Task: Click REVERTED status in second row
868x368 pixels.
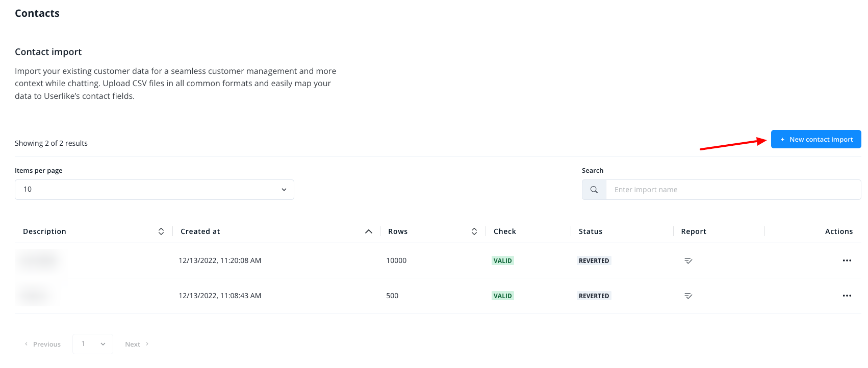Action: [x=594, y=296]
